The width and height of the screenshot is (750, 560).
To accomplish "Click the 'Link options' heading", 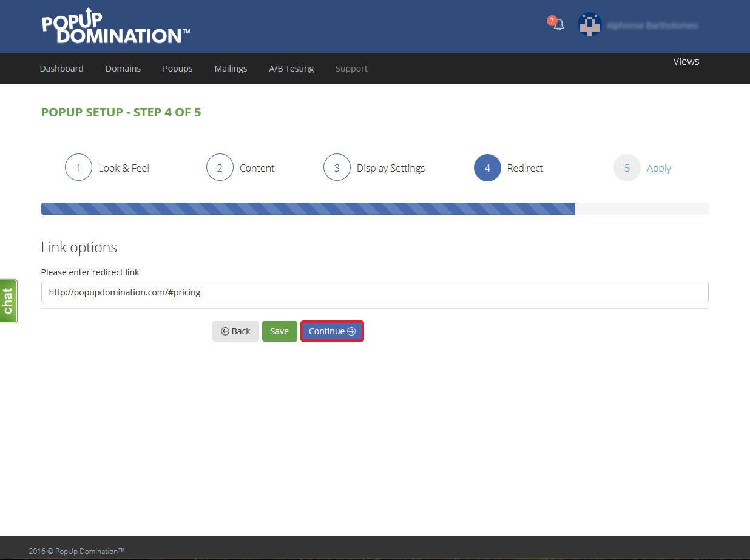I will 79,248.
